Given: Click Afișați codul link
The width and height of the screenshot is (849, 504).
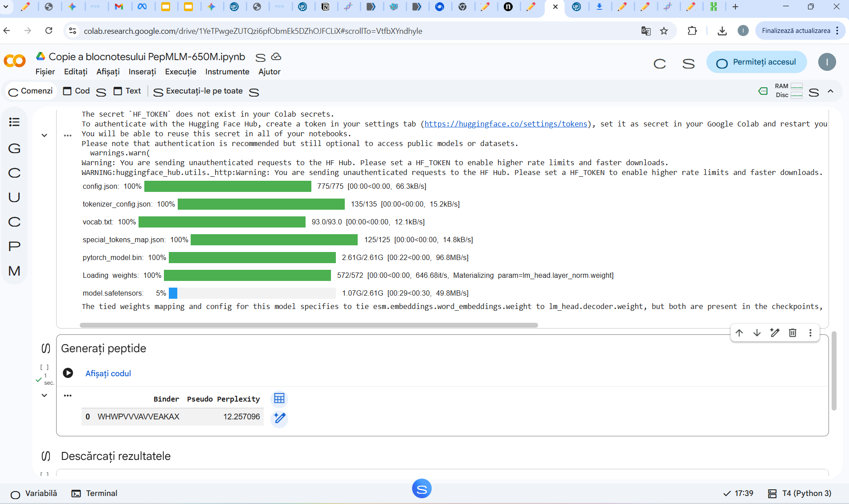Looking at the screenshot, I should (108, 374).
